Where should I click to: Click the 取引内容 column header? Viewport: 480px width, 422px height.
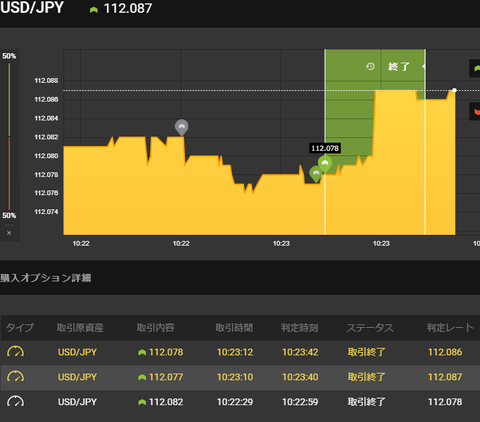[155, 328]
